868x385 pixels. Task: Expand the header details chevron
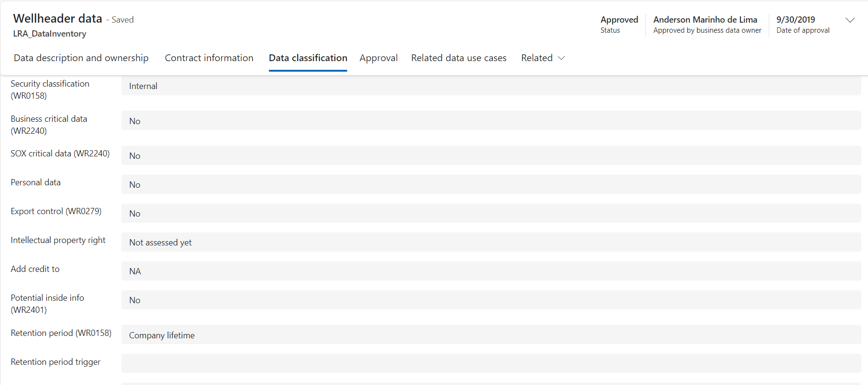click(850, 20)
